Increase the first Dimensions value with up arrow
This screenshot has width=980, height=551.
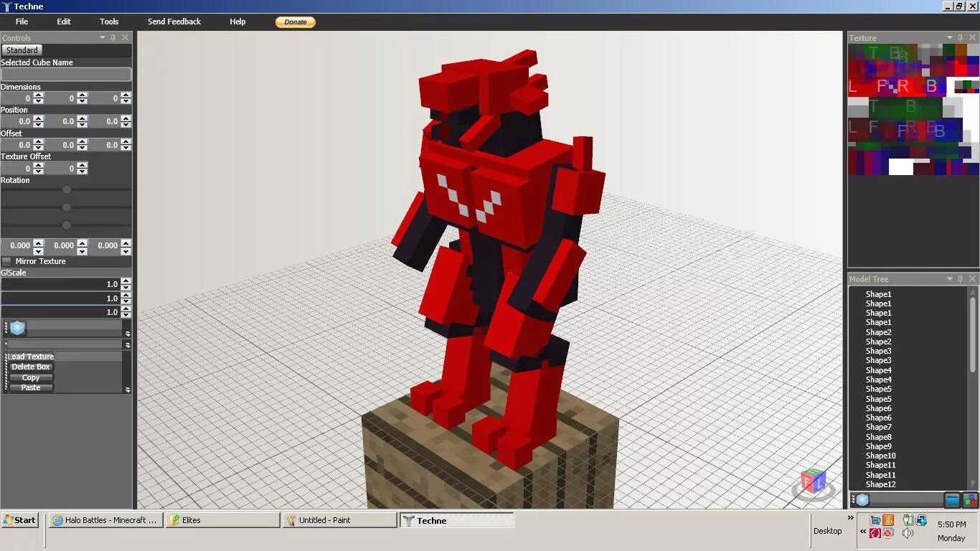[x=39, y=95]
